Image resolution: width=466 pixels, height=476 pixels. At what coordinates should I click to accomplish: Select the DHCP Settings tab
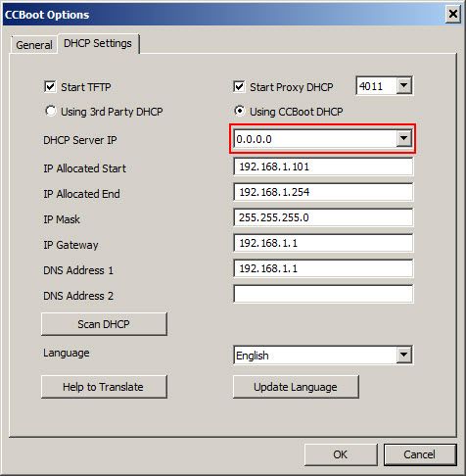98,43
